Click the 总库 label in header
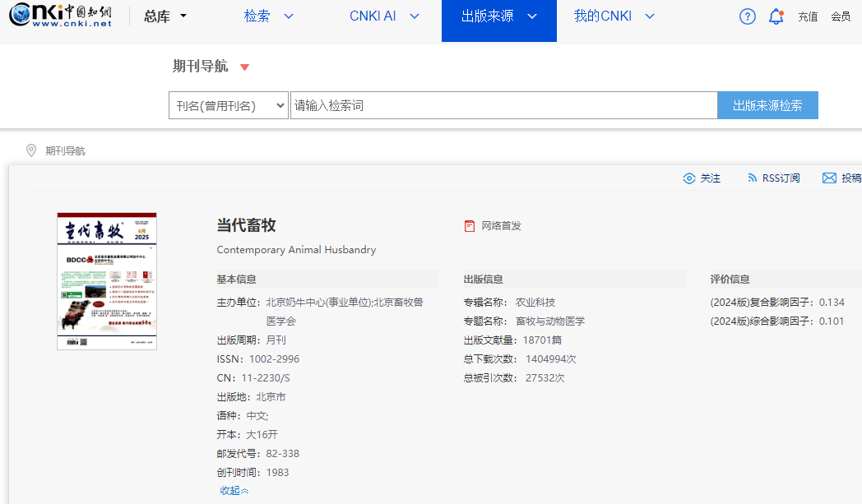This screenshot has width=862, height=504. pos(157,16)
